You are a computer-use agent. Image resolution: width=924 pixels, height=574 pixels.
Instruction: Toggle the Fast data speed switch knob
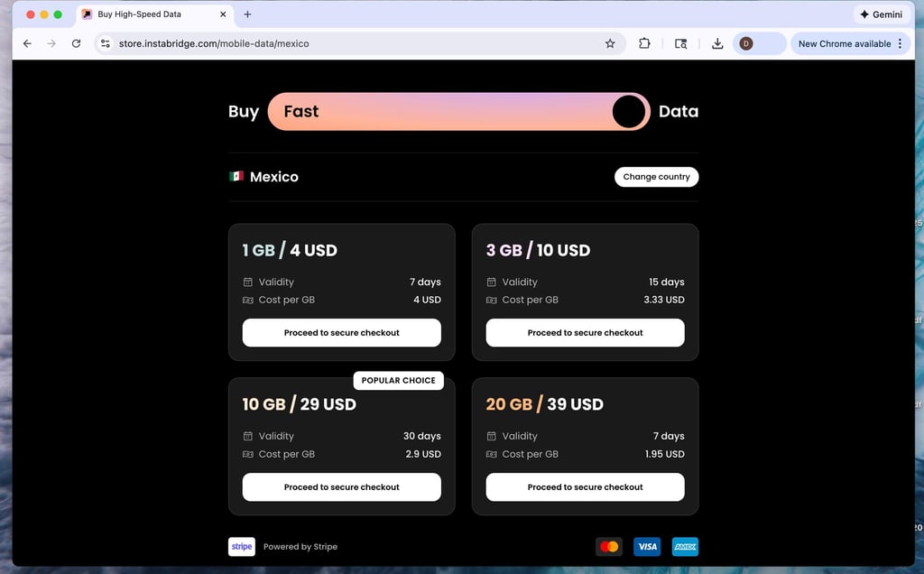[x=629, y=111]
